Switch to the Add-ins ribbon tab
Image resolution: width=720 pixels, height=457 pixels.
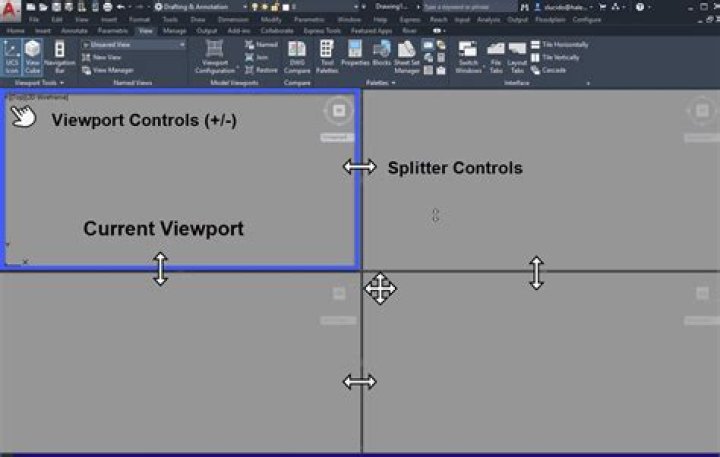[239, 31]
